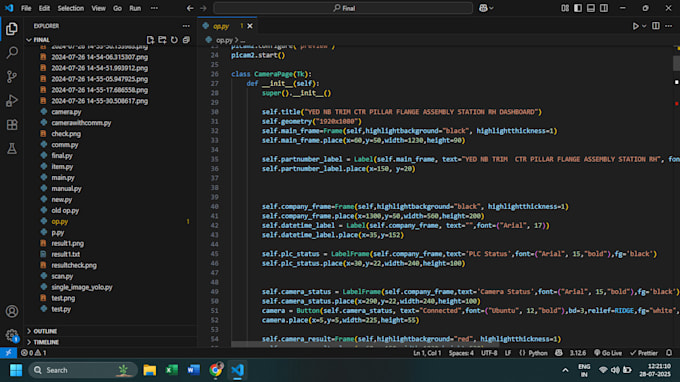Click the editor horizontal scrollbar

click(x=364, y=345)
